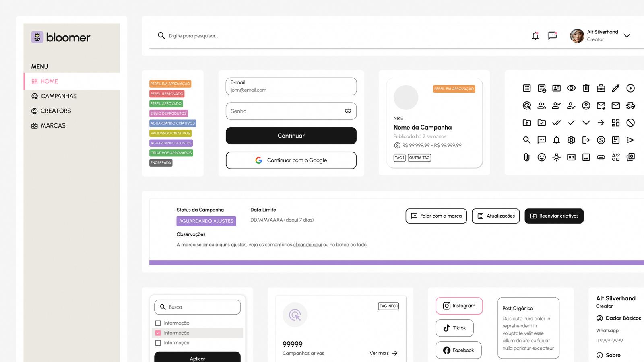Select the pencil edit icon
Screen dimensions: 644x362
616,88
